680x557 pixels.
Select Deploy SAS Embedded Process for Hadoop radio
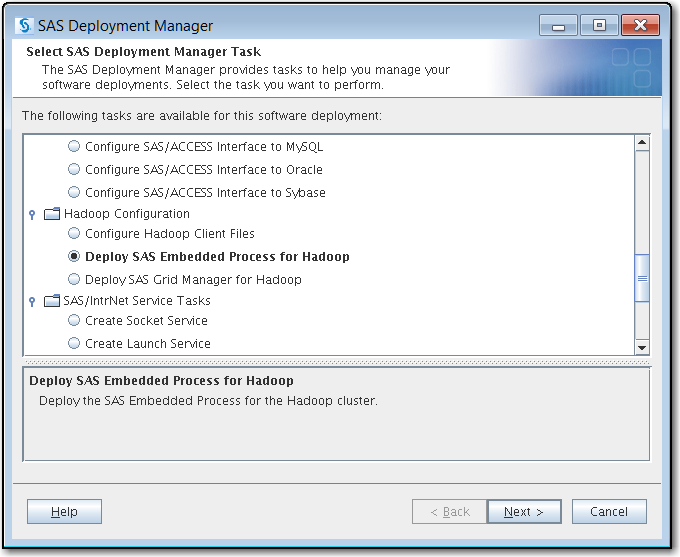74,256
